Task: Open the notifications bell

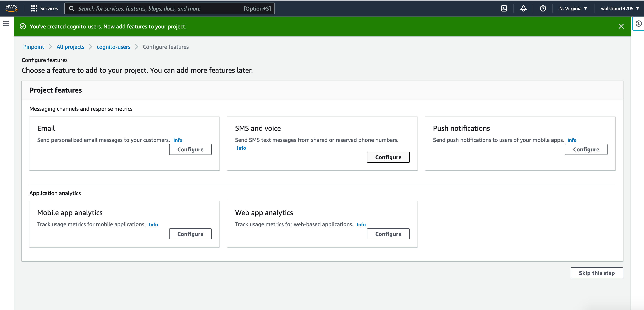Action: (524, 9)
